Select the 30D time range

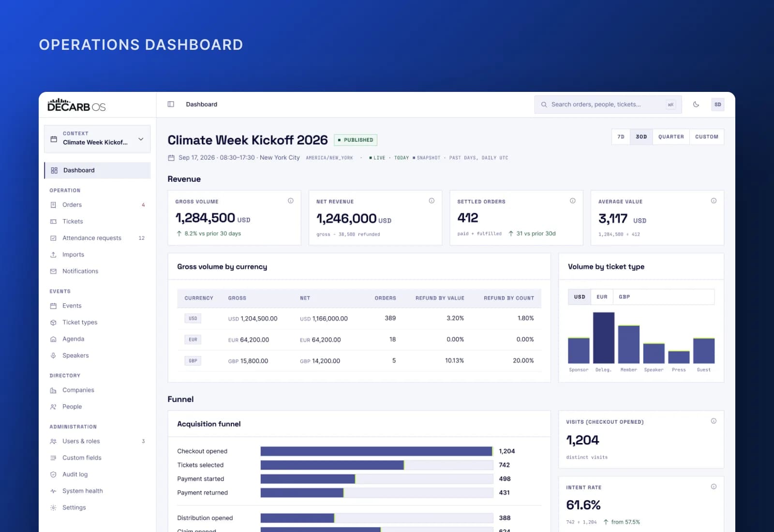pyautogui.click(x=641, y=137)
